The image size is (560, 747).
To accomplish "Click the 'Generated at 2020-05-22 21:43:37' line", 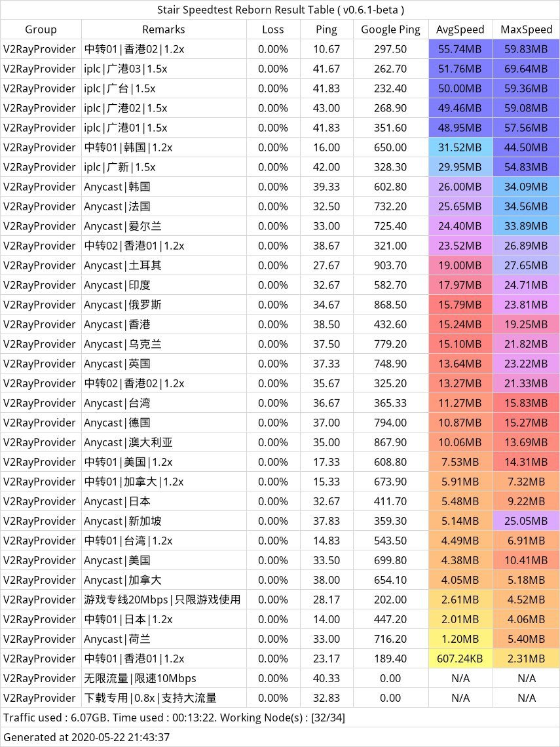I will coord(86,737).
